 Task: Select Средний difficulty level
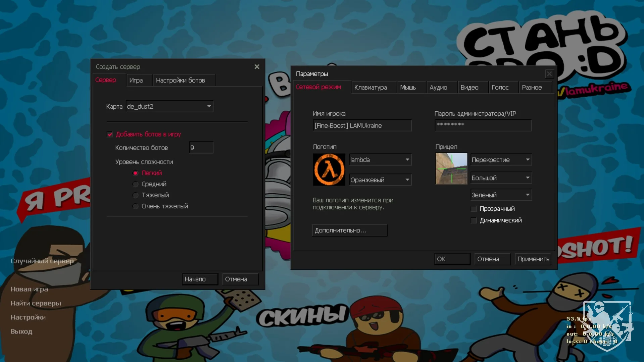click(x=136, y=184)
